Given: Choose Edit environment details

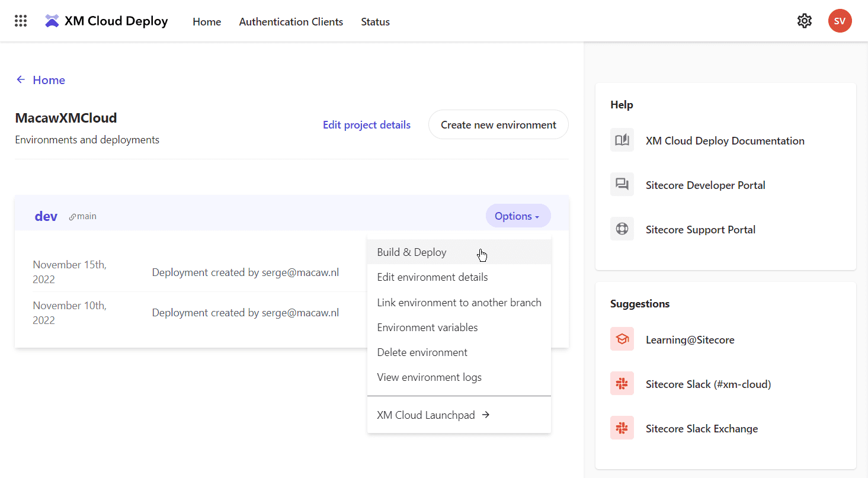Looking at the screenshot, I should [459, 277].
